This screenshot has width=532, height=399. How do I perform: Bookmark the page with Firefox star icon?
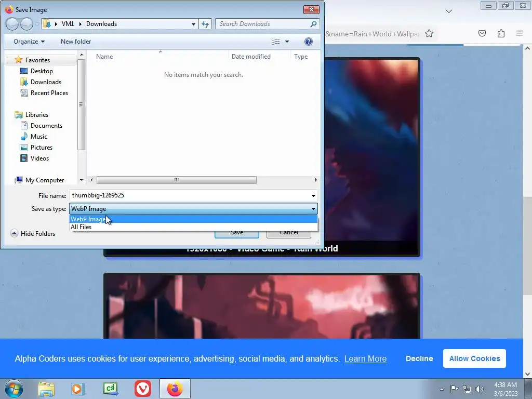pos(429,34)
